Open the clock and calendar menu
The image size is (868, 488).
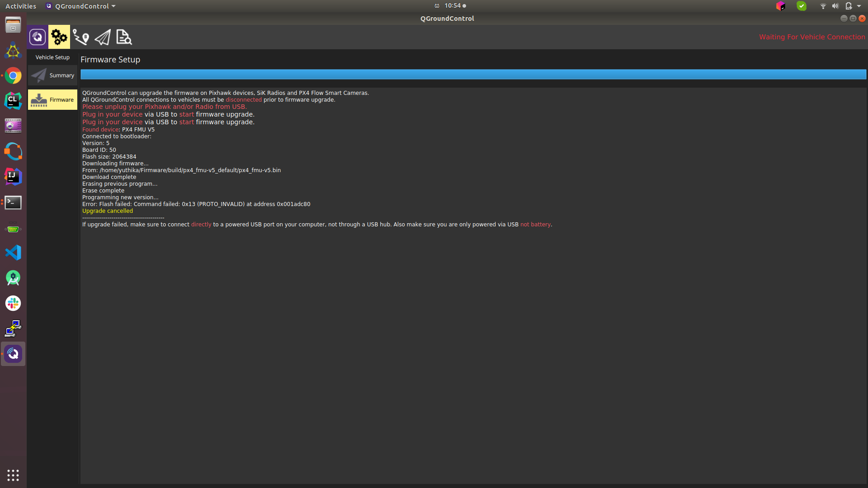[453, 6]
